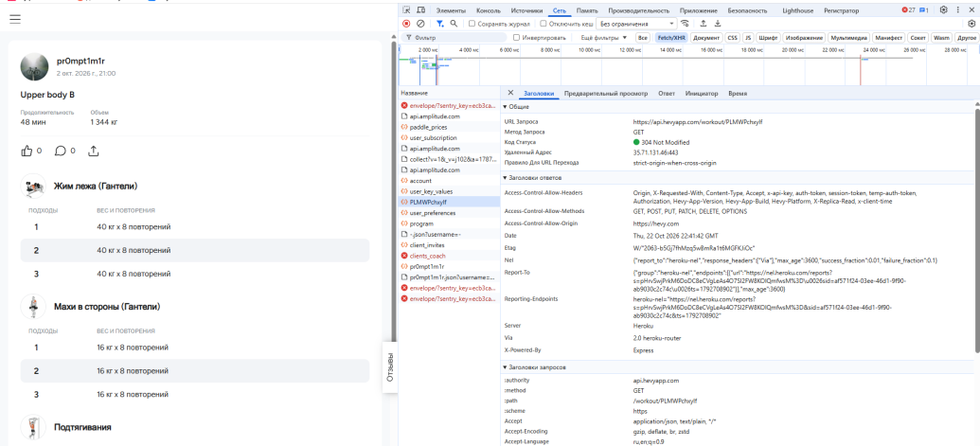Select the PLMWPchxyIf request row
The height and width of the screenshot is (446, 980).
450,203
